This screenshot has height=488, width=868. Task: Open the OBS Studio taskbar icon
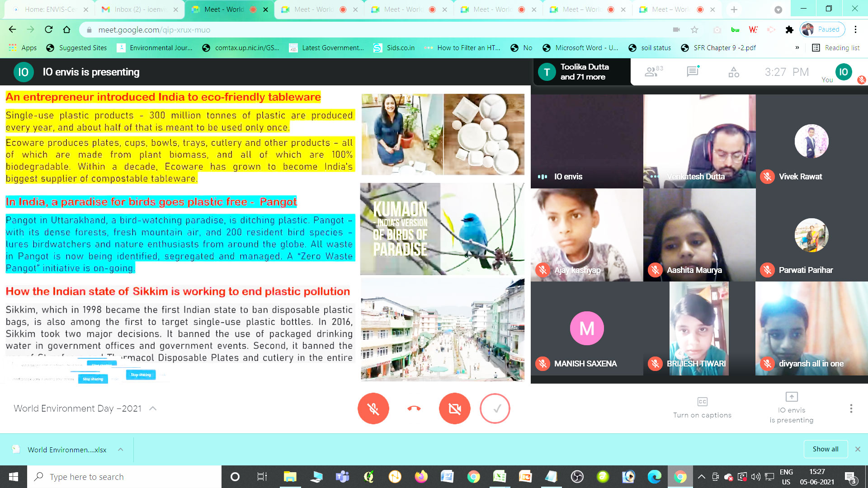pos(577,477)
